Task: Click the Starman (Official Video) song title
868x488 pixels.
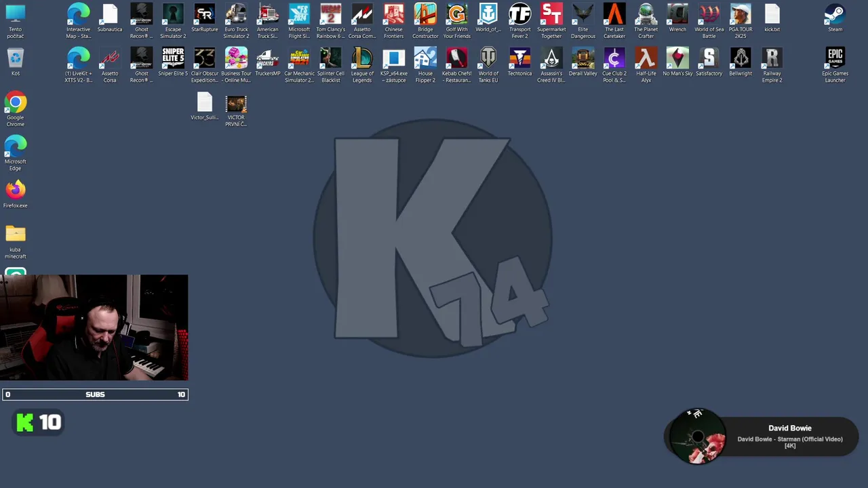Action: [790, 442]
